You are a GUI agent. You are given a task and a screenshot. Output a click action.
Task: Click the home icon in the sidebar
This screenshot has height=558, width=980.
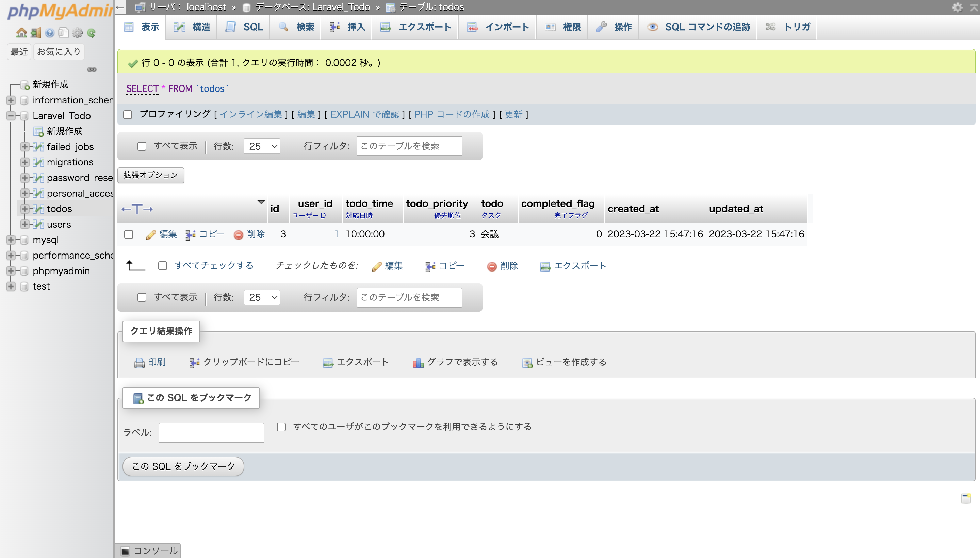(x=21, y=33)
